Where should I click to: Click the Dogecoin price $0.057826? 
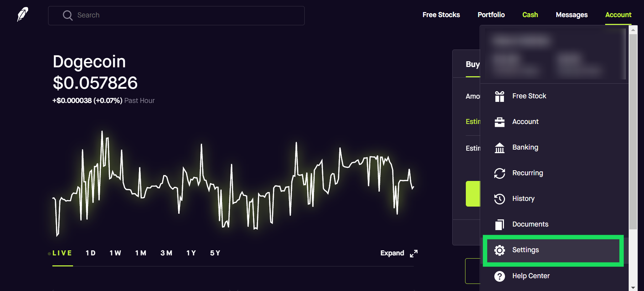click(95, 83)
